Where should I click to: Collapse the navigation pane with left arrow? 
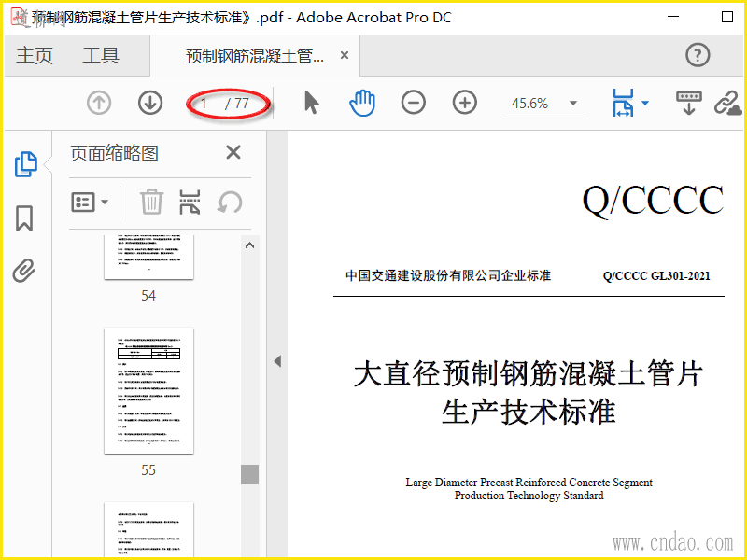(x=277, y=361)
